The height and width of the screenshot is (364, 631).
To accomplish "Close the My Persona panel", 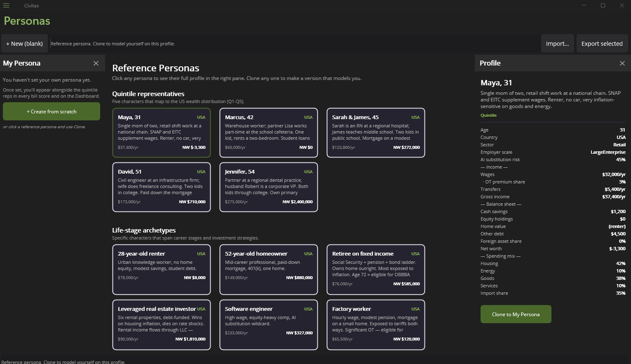I will coord(96,63).
